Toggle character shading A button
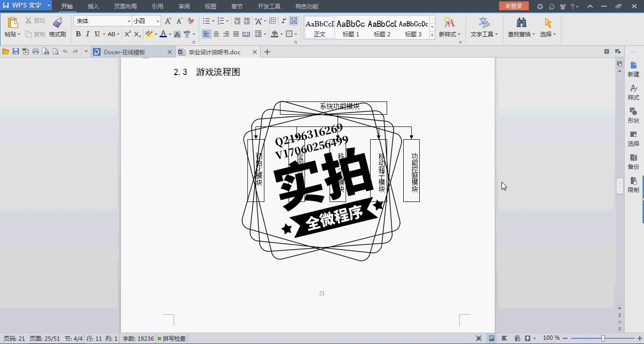 coord(177,34)
